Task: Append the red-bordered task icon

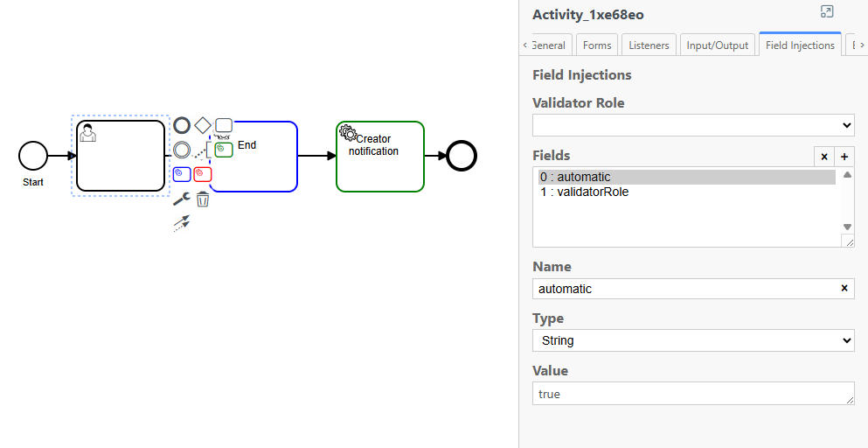Action: pos(203,174)
